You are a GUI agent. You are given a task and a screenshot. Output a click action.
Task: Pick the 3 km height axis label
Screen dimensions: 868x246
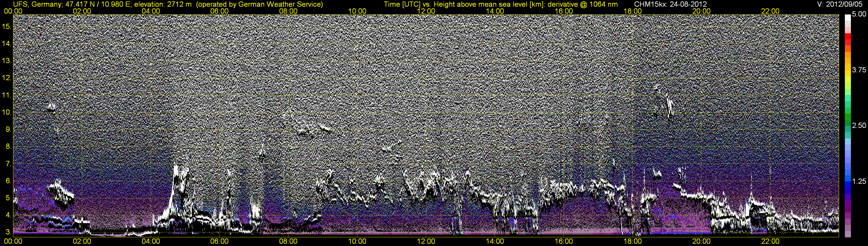pyautogui.click(x=8, y=232)
